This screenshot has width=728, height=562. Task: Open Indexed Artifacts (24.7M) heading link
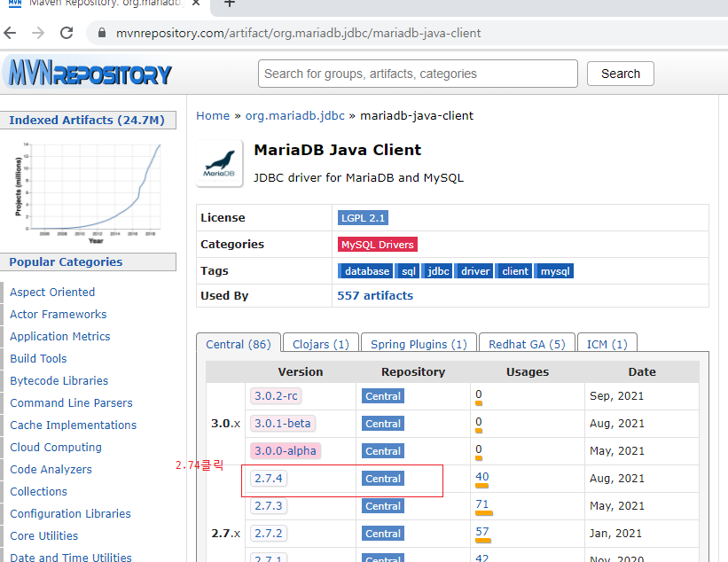(87, 120)
